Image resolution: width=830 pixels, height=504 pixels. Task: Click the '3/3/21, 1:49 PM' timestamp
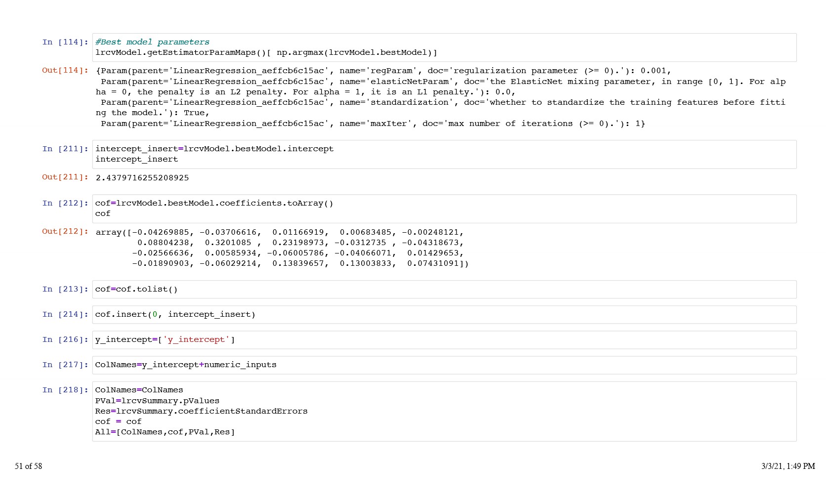788,466
